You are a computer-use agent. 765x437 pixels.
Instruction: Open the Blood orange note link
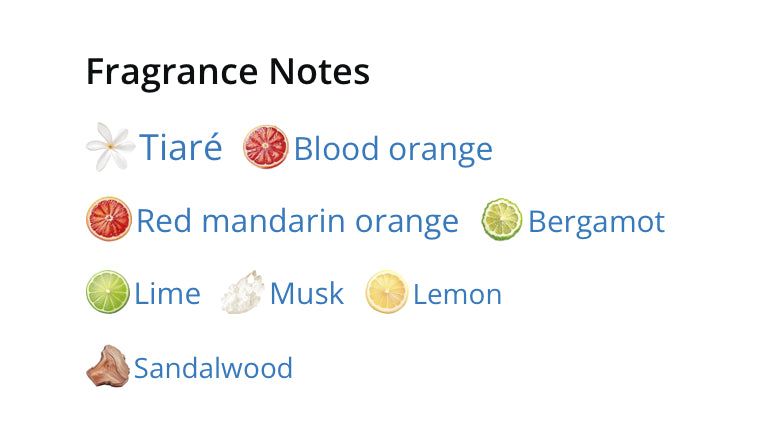pos(393,149)
